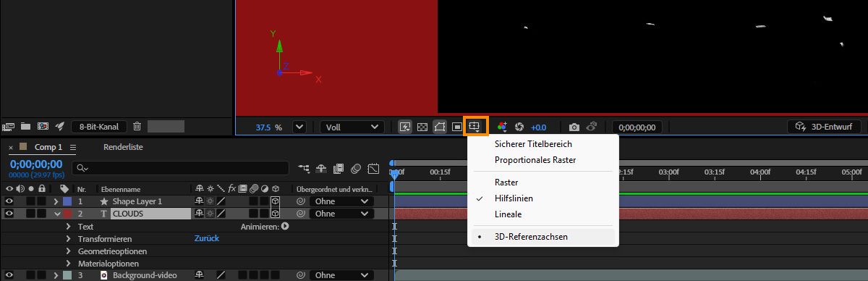868x281 pixels.
Task: Select Proportionales Raster menu item
Action: click(x=543, y=160)
